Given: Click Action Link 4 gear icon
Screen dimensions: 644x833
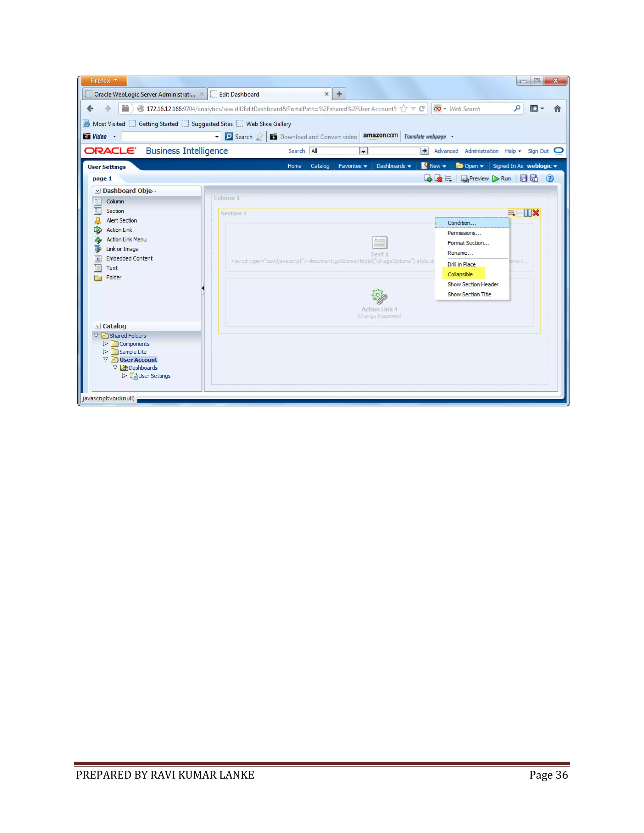Looking at the screenshot, I should [379, 296].
